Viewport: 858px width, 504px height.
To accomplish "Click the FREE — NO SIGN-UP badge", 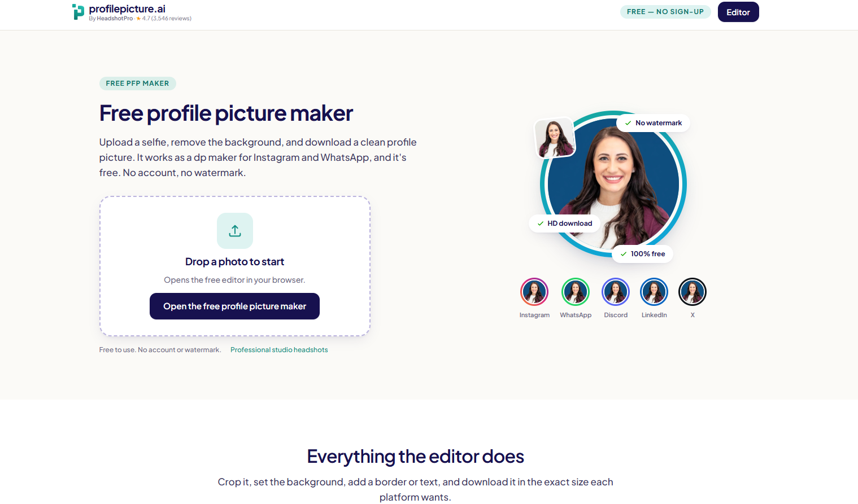I will click(x=665, y=12).
